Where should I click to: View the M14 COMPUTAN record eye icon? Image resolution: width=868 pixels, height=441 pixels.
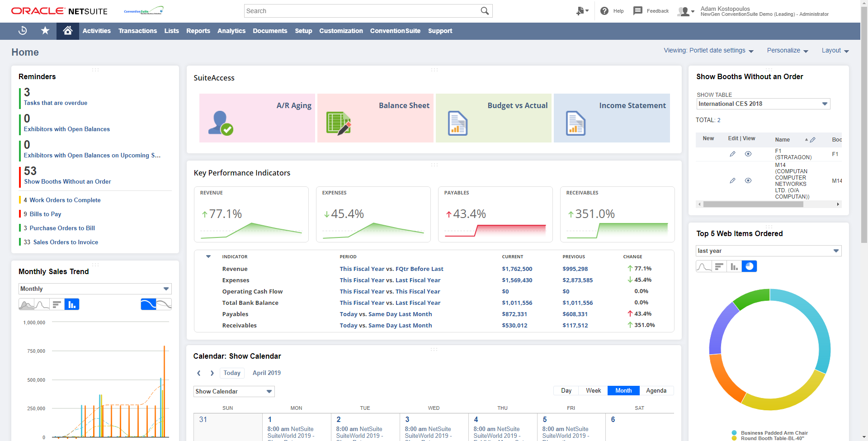pos(748,180)
